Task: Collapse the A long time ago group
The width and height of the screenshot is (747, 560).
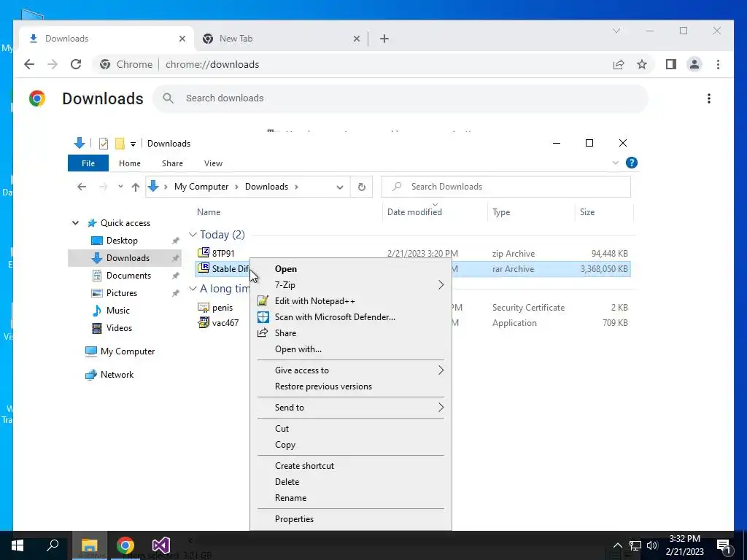Action: (193, 289)
